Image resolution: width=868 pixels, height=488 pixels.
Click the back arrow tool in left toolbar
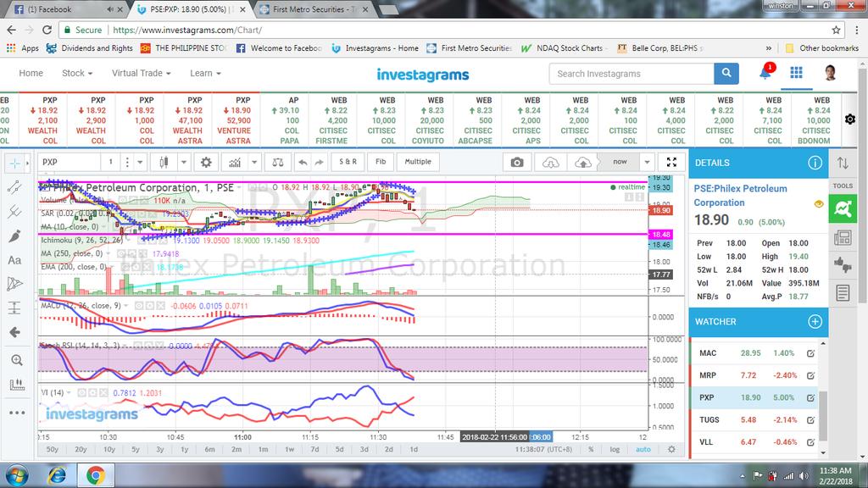pos(15,332)
